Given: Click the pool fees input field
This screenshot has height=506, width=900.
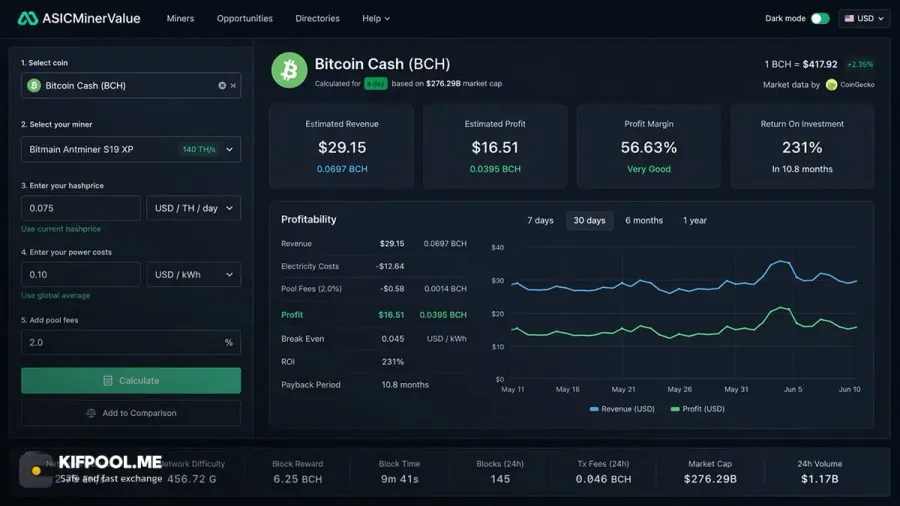Looking at the screenshot, I should pos(131,342).
